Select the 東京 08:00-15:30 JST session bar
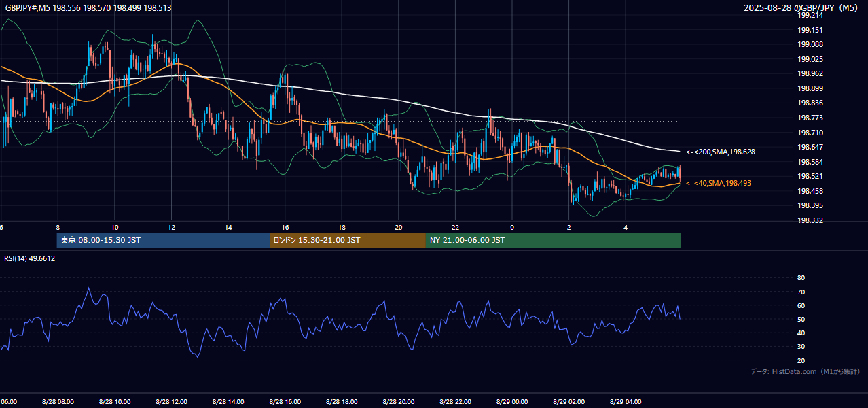Viewport: 868px width, 408px height. [163, 240]
